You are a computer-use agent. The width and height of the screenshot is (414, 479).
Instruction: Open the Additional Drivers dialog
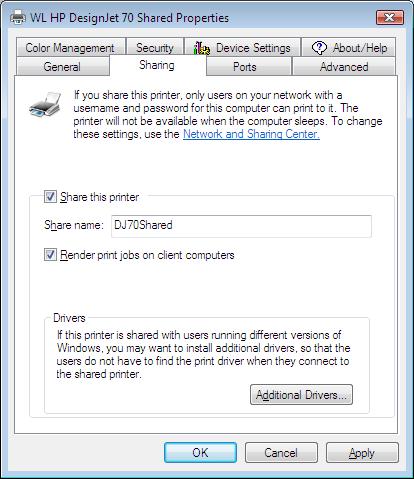[x=301, y=395]
